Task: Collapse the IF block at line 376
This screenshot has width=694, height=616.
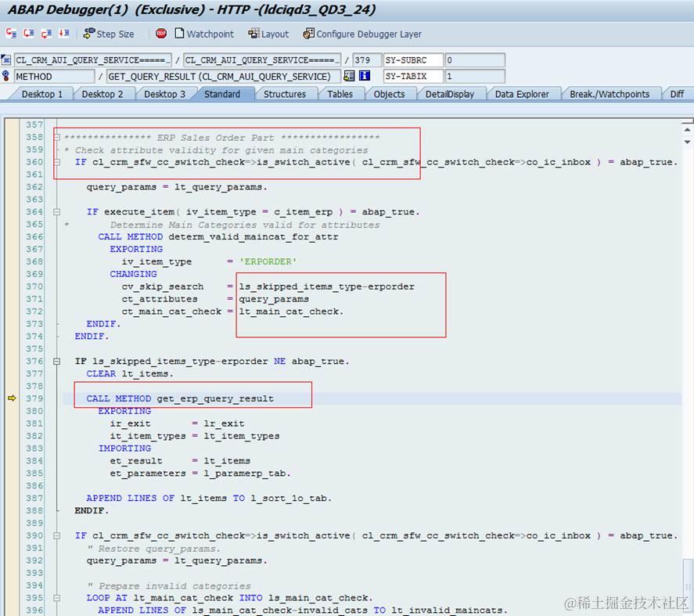Action: pyautogui.click(x=56, y=362)
